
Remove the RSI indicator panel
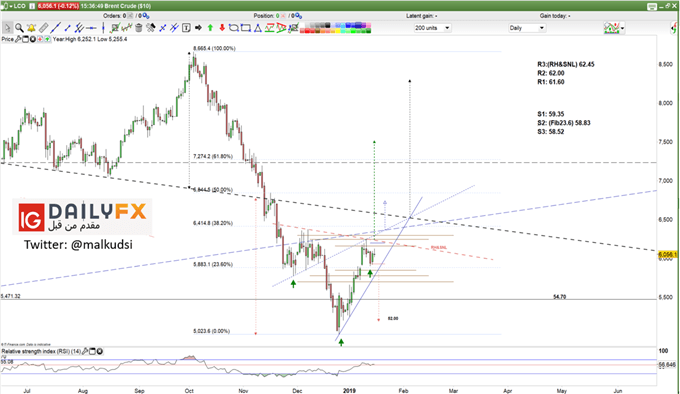point(100,351)
